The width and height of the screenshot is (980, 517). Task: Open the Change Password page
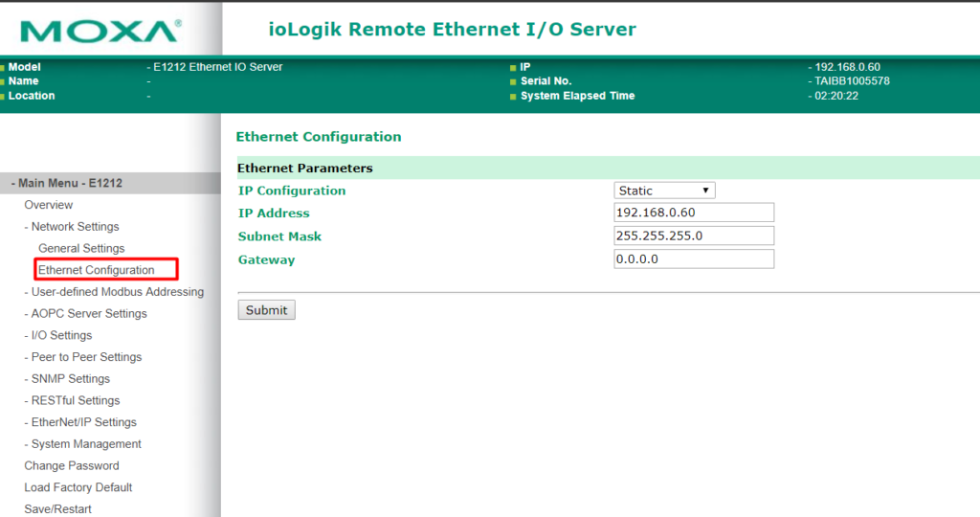click(x=71, y=465)
